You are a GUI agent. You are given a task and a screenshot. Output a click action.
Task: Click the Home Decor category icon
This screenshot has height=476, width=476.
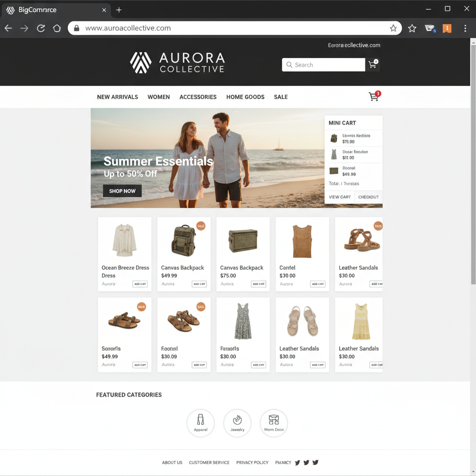click(274, 423)
